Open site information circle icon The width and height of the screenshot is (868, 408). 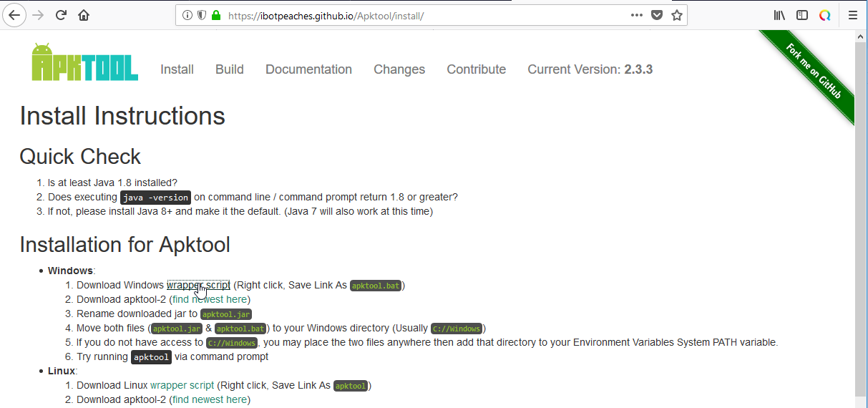point(187,15)
